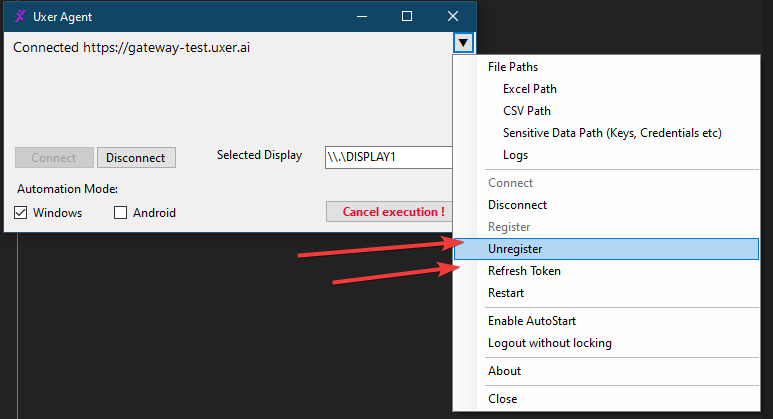
Task: Close the Uxer Agent window
Action: pyautogui.click(x=453, y=16)
